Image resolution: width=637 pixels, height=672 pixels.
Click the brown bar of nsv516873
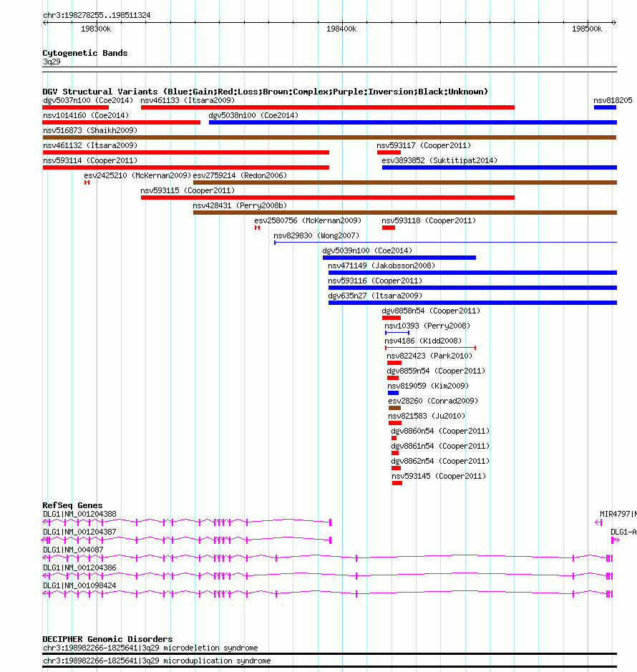pos(329,137)
